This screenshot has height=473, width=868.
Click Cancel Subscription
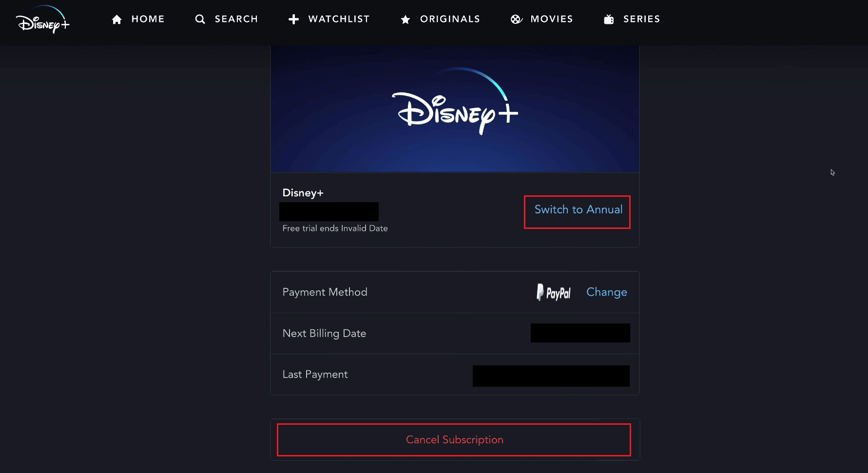[x=454, y=440]
